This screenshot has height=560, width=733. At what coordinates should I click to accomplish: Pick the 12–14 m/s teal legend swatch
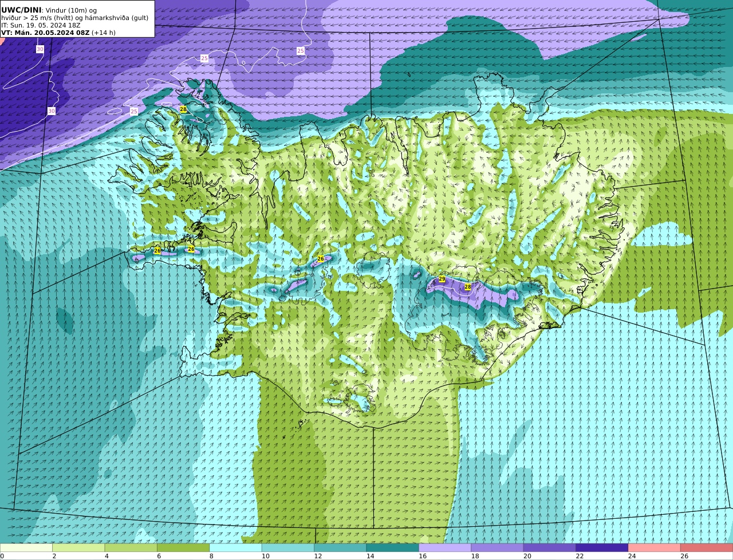pos(341,547)
